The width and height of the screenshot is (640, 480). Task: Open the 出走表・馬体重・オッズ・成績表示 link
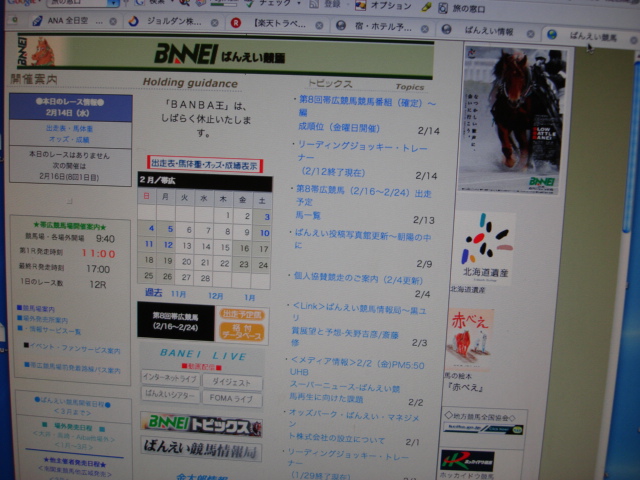[x=204, y=164]
